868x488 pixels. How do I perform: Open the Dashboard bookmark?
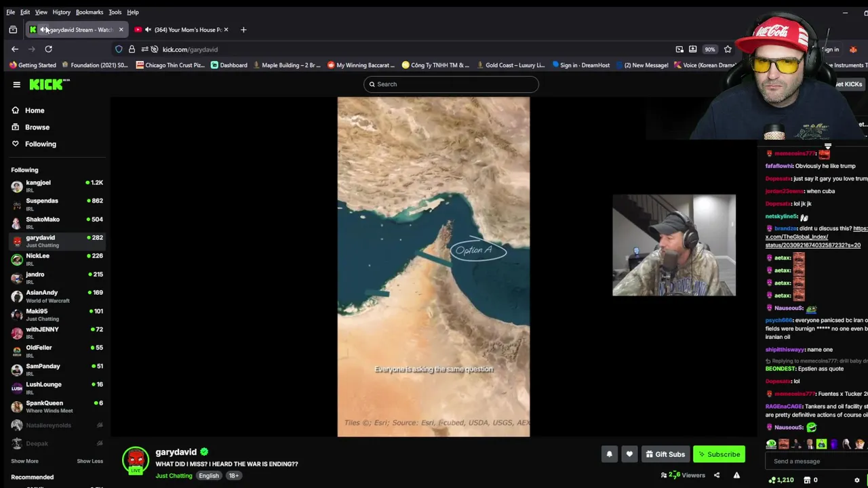pyautogui.click(x=229, y=65)
